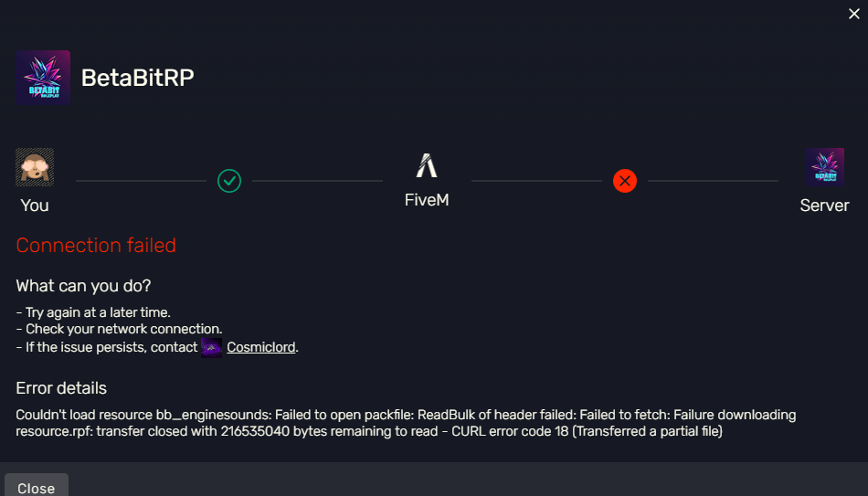Click the You label text
Image resolution: width=868 pixels, height=496 pixels.
pyautogui.click(x=35, y=206)
